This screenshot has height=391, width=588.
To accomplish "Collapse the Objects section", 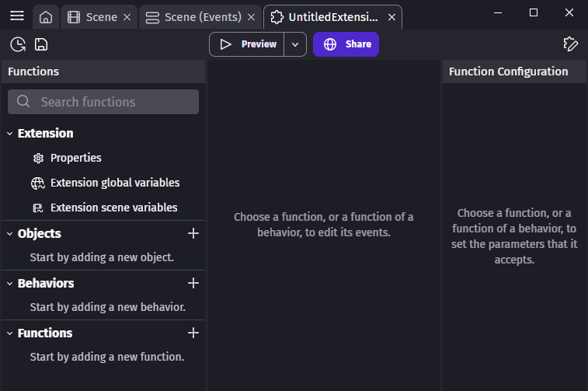I will (x=10, y=233).
